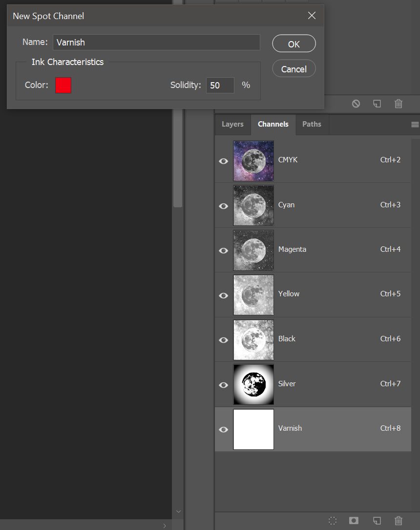Select the Yellow channel thumbnail
The height and width of the screenshot is (530, 420).
tap(253, 295)
